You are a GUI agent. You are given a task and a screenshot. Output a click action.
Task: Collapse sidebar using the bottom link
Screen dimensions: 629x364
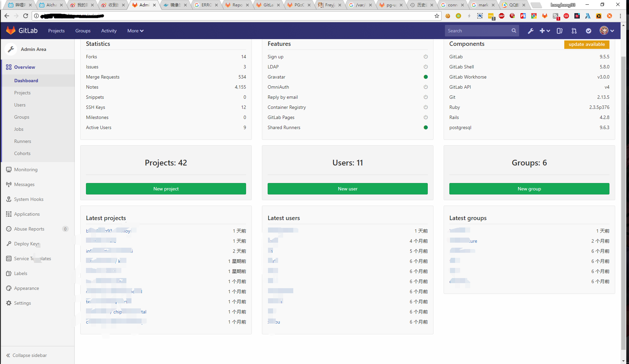coord(27,355)
